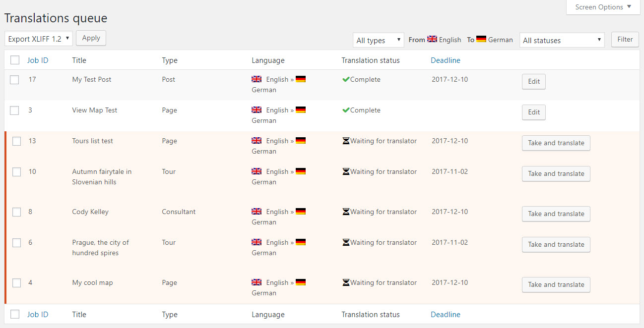Viewport: 644px width, 328px height.
Task: Sort the queue by Deadline
Action: (x=445, y=60)
